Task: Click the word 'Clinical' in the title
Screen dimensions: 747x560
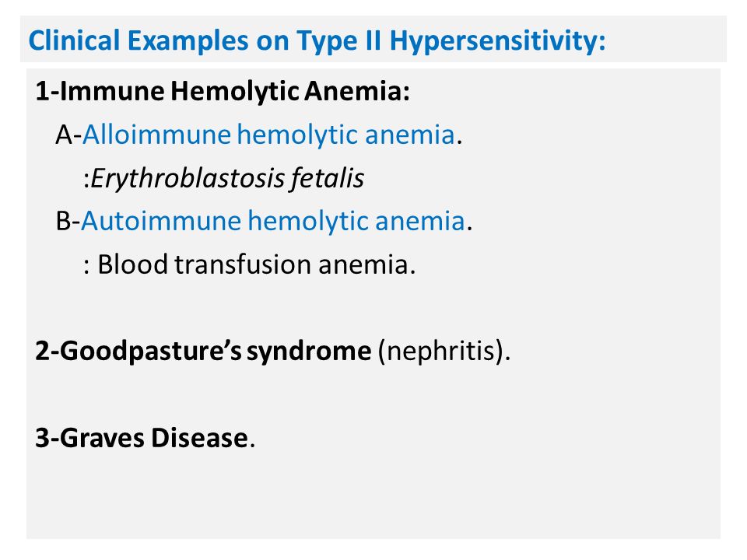Action: pyautogui.click(x=74, y=40)
